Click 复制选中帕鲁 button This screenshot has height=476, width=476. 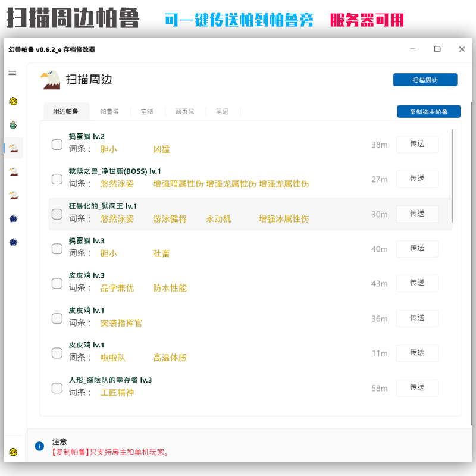[x=428, y=111]
